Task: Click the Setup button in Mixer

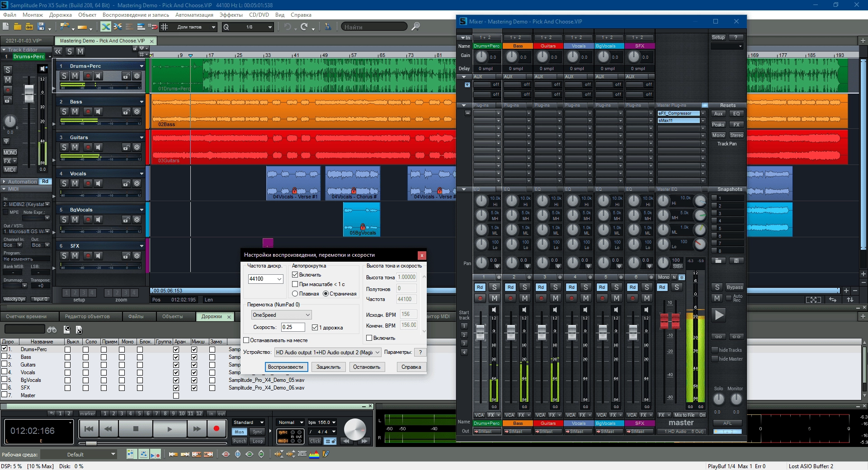Action: click(x=718, y=38)
